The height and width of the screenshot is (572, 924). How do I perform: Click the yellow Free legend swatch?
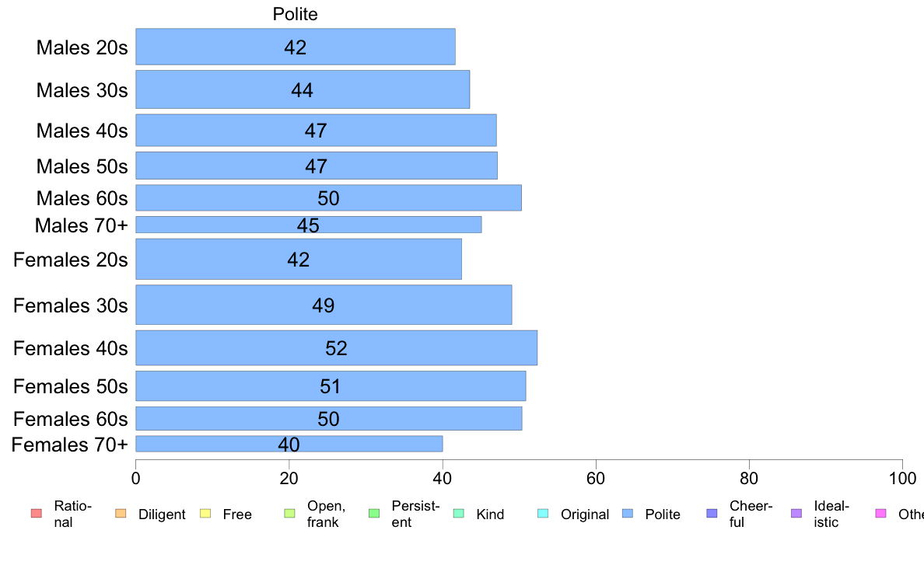(x=205, y=514)
